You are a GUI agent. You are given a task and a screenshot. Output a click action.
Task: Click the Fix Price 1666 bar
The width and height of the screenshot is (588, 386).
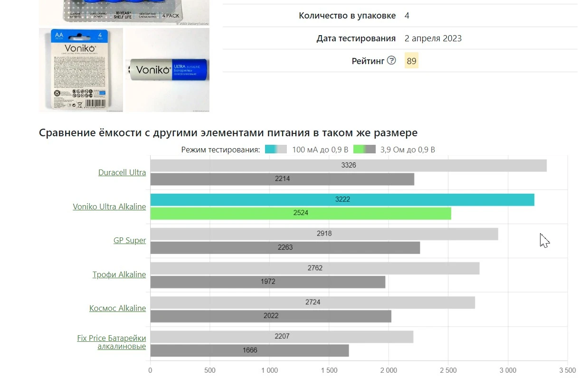pos(249,350)
